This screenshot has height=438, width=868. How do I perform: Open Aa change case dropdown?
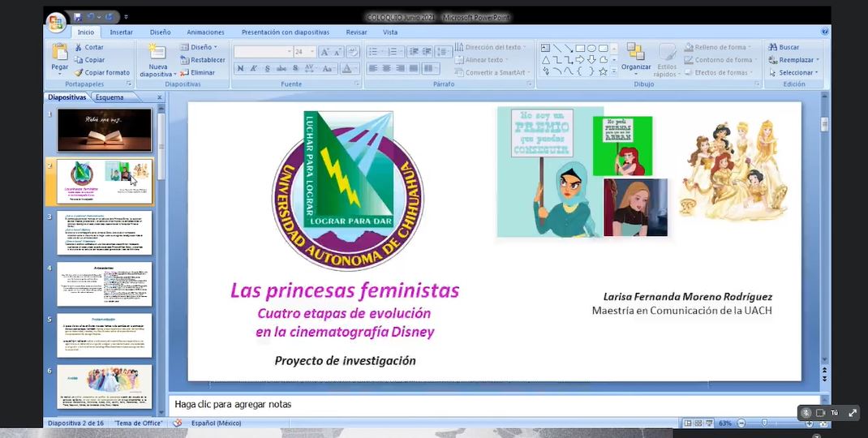pos(329,68)
